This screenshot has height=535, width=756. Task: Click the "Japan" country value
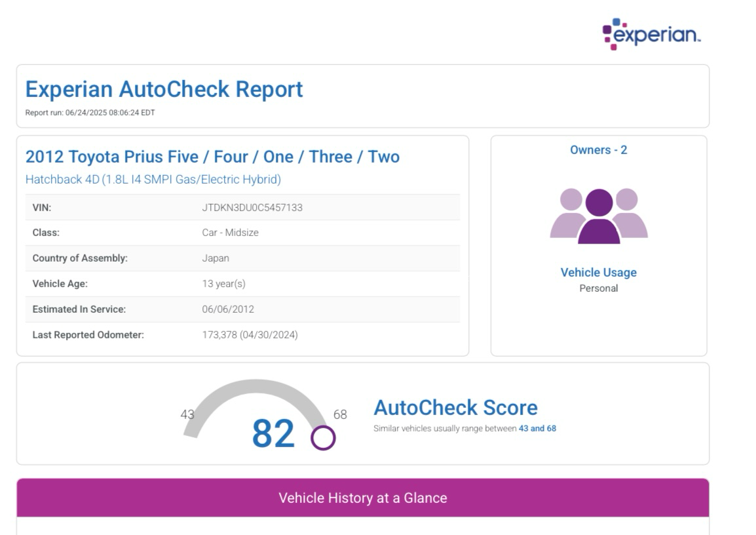215,258
